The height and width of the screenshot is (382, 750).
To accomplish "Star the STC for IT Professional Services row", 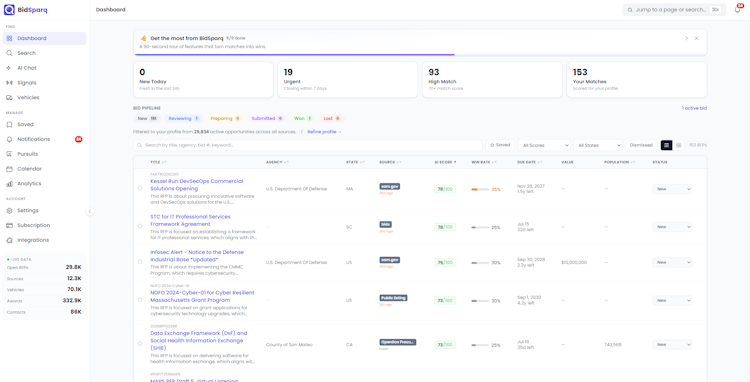I will click(140, 226).
